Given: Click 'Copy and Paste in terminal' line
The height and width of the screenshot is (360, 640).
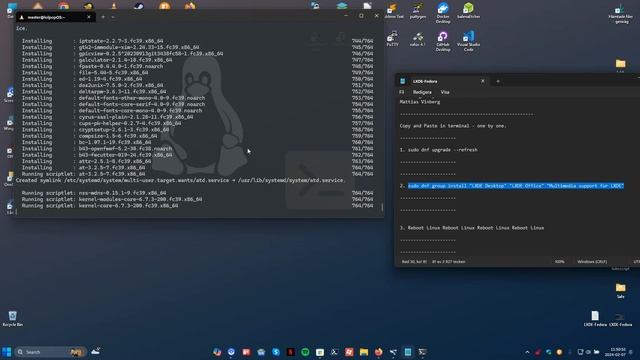Looking at the screenshot, I should [x=453, y=126].
